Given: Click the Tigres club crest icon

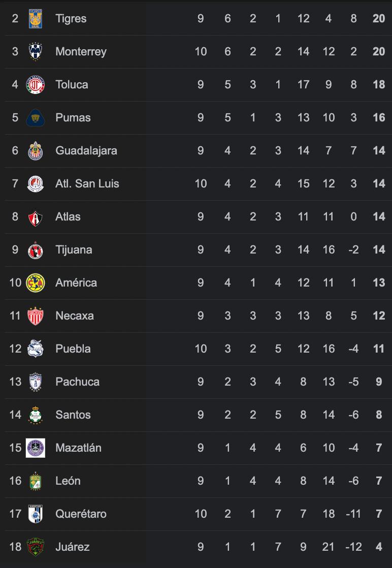Looking at the screenshot, I should (x=36, y=19).
